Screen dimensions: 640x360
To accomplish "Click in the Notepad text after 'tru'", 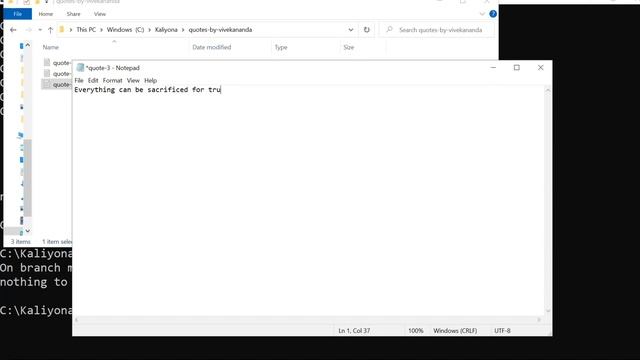I will 221,90.
